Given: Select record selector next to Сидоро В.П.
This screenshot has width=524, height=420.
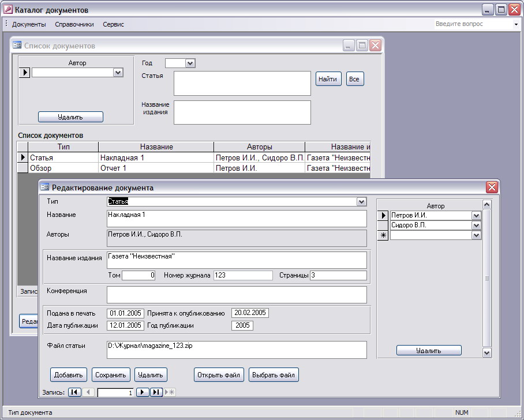Looking at the screenshot, I should 383,225.
